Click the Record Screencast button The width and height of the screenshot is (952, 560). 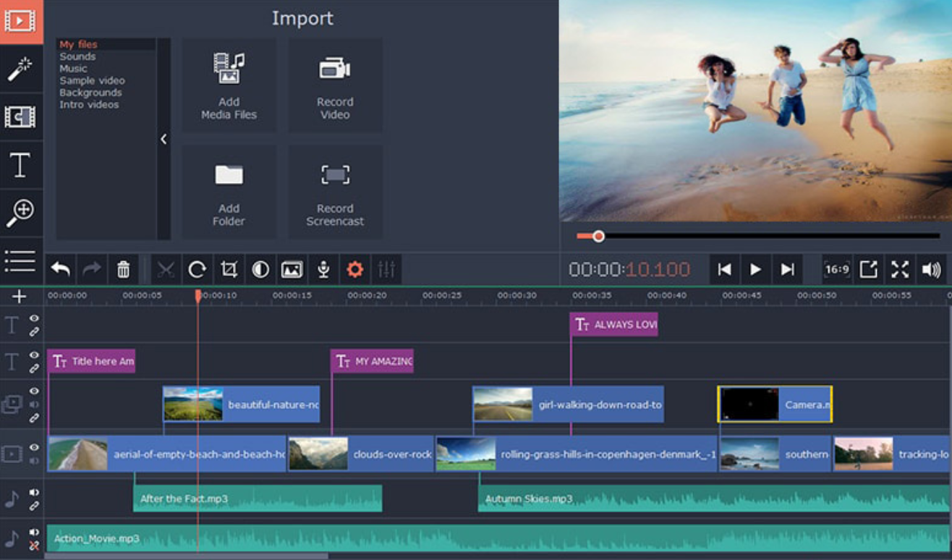click(335, 191)
